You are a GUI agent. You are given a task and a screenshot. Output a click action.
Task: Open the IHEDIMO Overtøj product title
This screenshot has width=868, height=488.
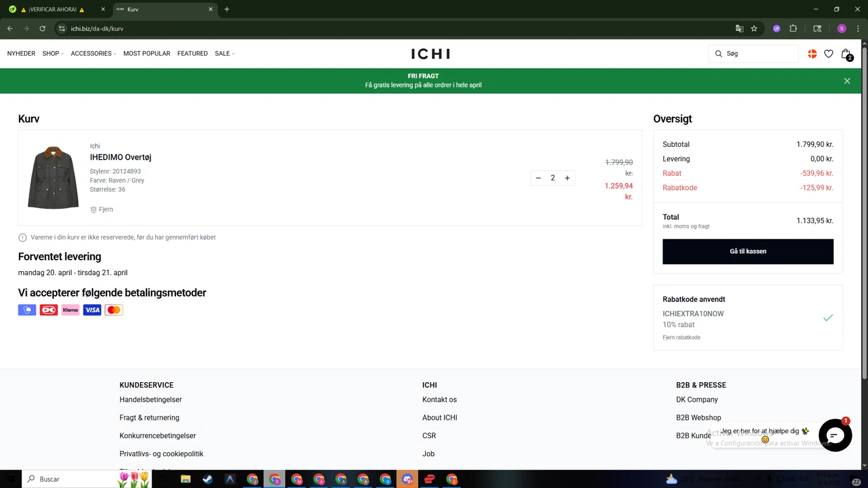pyautogui.click(x=120, y=157)
